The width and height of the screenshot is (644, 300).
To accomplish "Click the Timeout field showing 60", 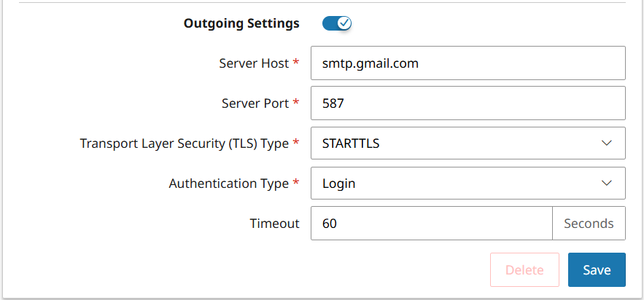I will pyautogui.click(x=432, y=223).
